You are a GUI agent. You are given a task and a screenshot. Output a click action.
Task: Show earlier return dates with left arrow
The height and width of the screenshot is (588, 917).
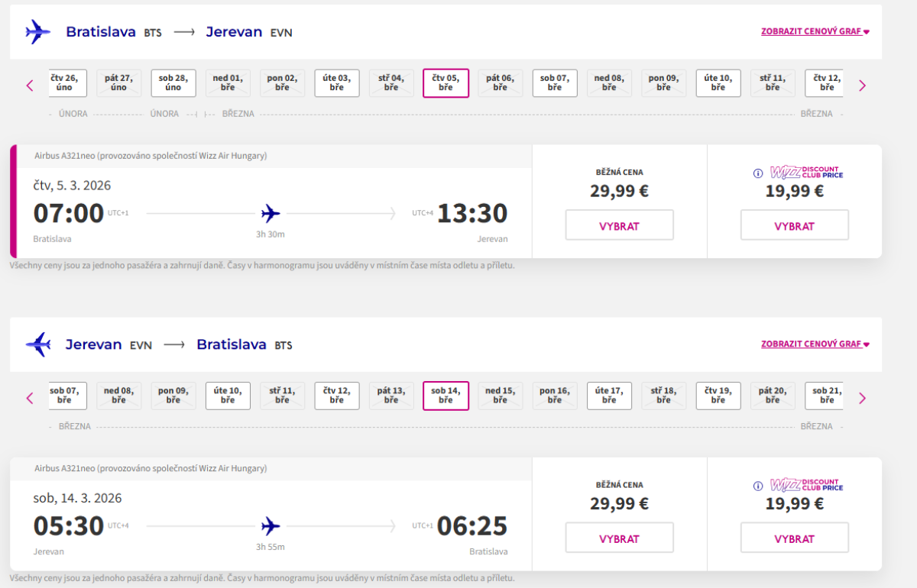tap(31, 398)
